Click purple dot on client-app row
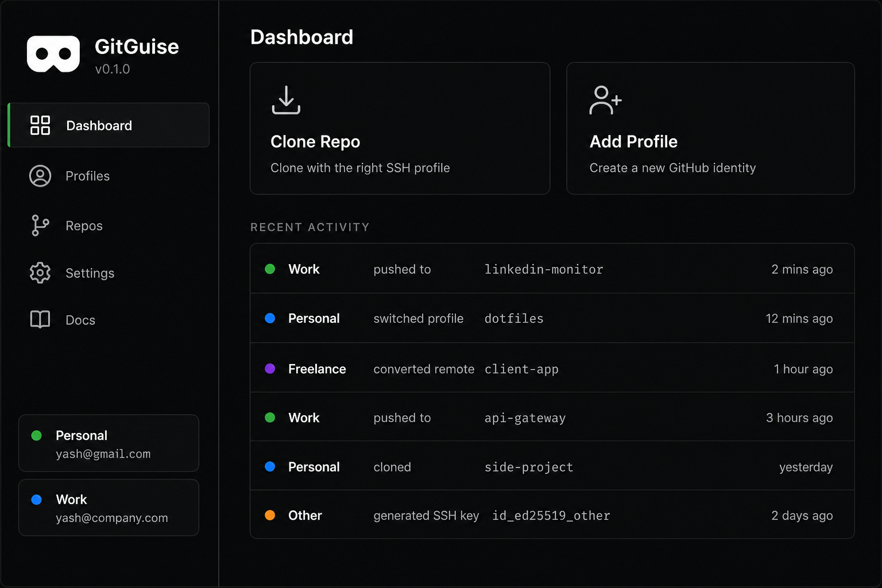The height and width of the screenshot is (588, 882). tap(270, 369)
